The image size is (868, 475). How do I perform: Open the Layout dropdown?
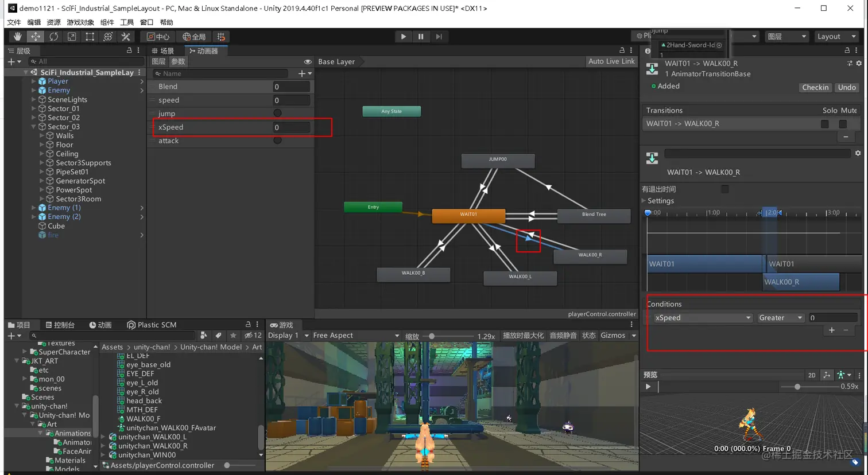(x=836, y=37)
